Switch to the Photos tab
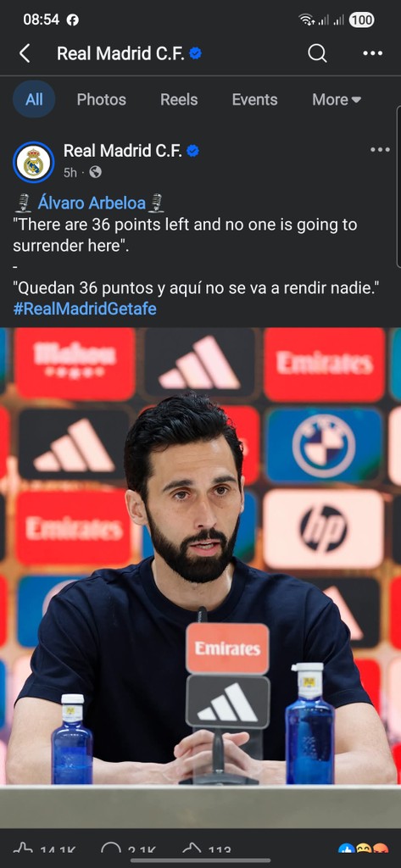The image size is (401, 868). coord(102,100)
